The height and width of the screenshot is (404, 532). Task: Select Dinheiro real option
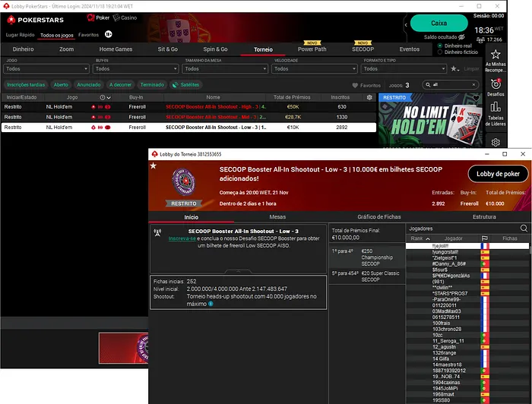coord(440,46)
